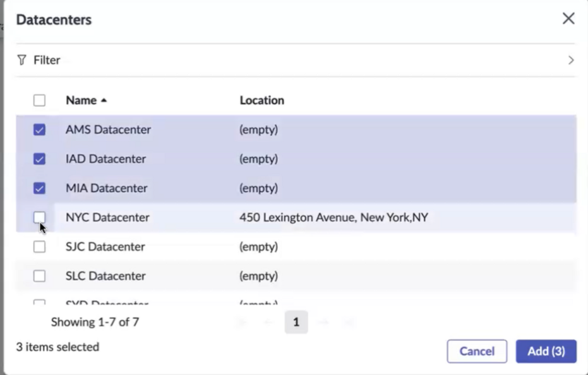Select the SLC Datacenter name text
Screen dimensions: 588x375
[x=105, y=276]
